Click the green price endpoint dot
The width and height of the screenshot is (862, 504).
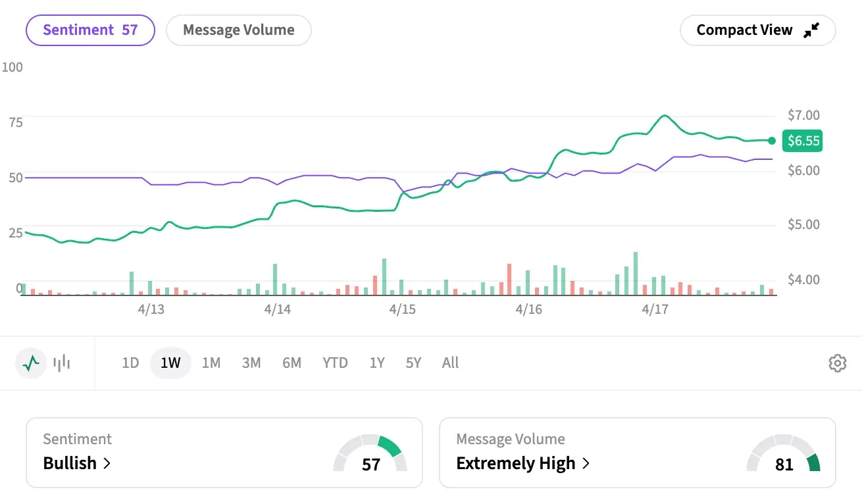coord(772,140)
